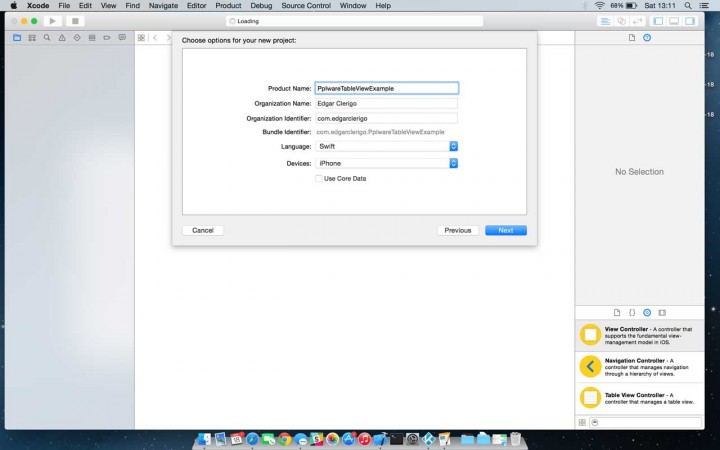Screen dimensions: 720x450
Task: Open the Issue navigator warning icon
Action: click(62, 38)
